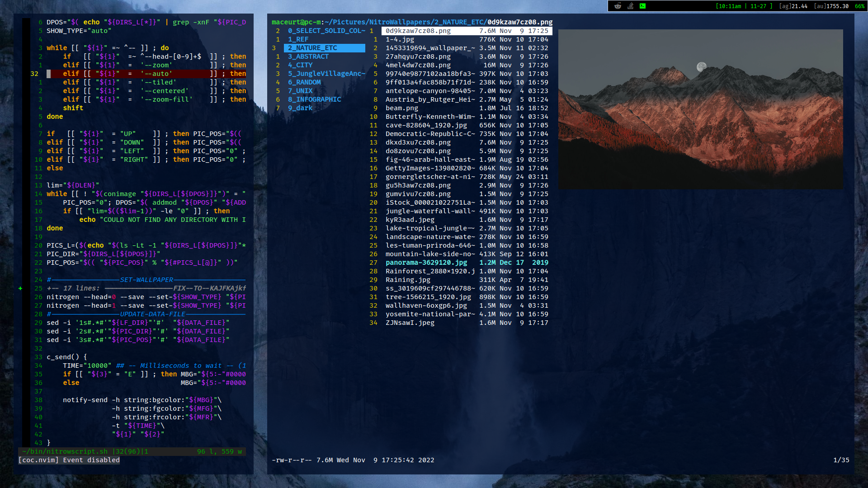
Task: Select the highlighted 2_NATURE_ETC directory
Action: click(x=325, y=48)
